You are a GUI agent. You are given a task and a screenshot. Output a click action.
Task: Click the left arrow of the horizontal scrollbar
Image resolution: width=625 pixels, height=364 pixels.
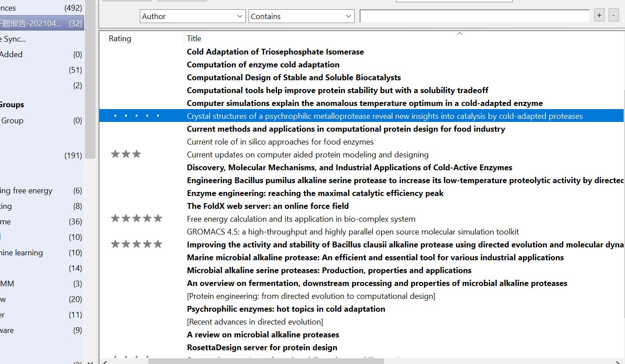pos(104,362)
